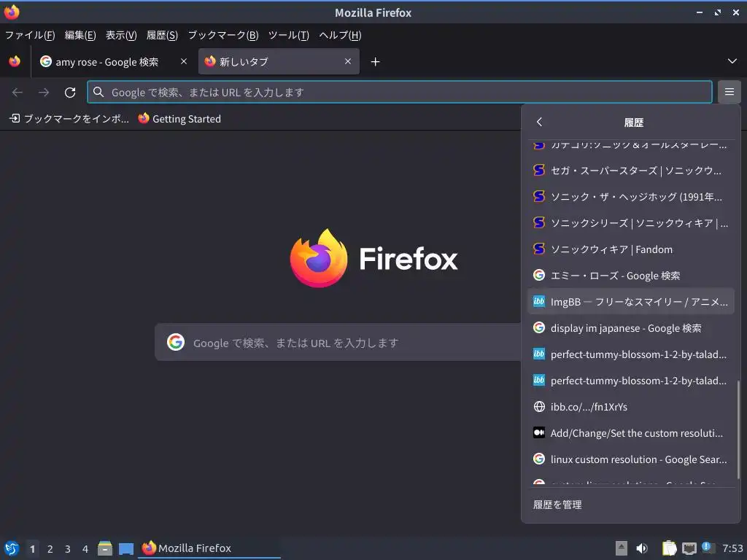Click the show desktop taskbar icon
Viewport: 747px width, 560px height.
click(126, 548)
